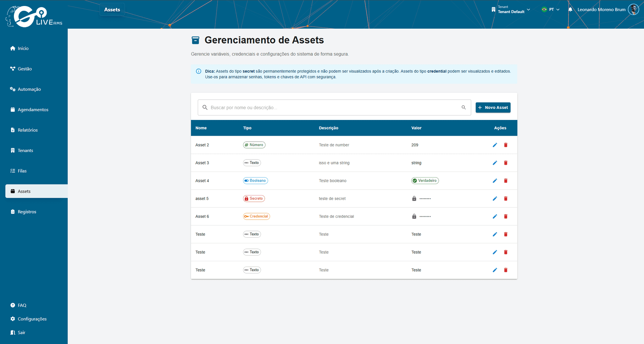This screenshot has width=644, height=344.
Task: Click the Assets breadcrumb tab in header
Action: click(x=112, y=10)
